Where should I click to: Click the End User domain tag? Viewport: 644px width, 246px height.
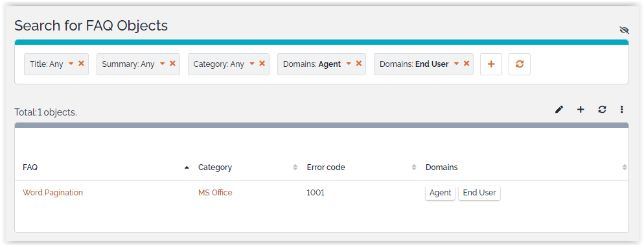479,193
